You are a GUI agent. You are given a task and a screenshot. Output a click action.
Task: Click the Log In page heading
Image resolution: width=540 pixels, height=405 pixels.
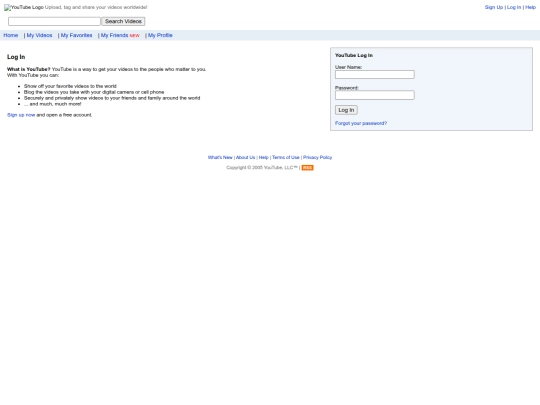(x=16, y=57)
